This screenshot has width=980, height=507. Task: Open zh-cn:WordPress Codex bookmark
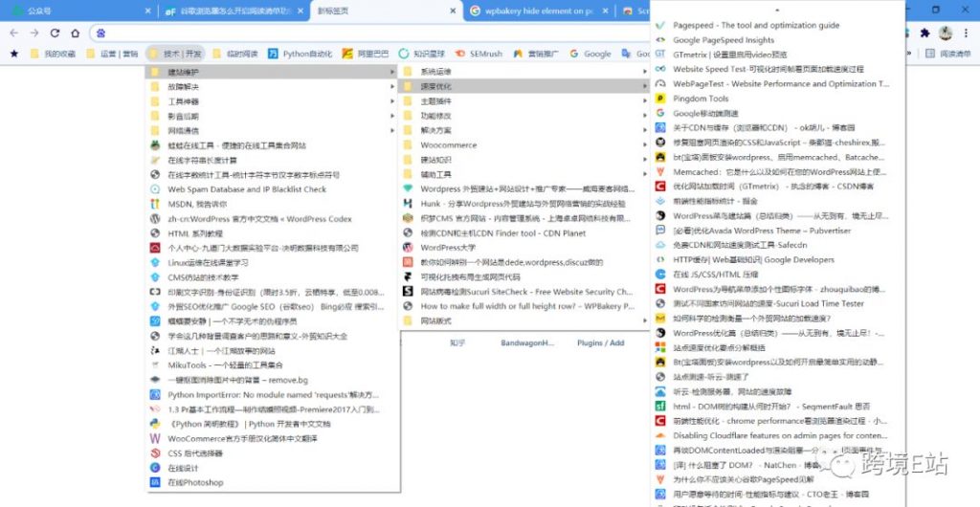(x=273, y=218)
